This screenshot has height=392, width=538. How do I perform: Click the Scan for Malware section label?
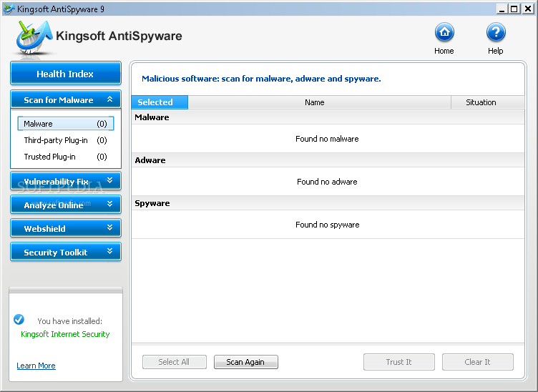59,100
